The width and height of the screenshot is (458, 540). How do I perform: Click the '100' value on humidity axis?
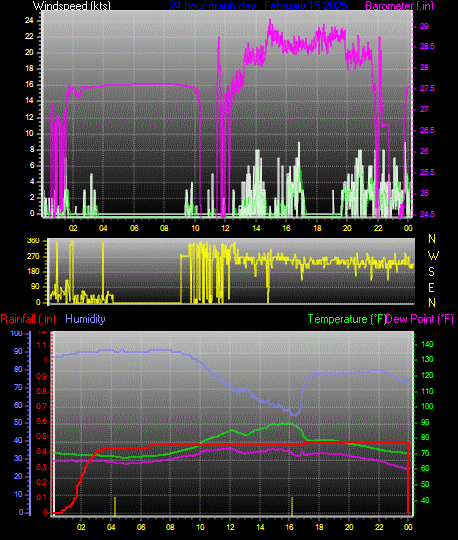(17, 333)
